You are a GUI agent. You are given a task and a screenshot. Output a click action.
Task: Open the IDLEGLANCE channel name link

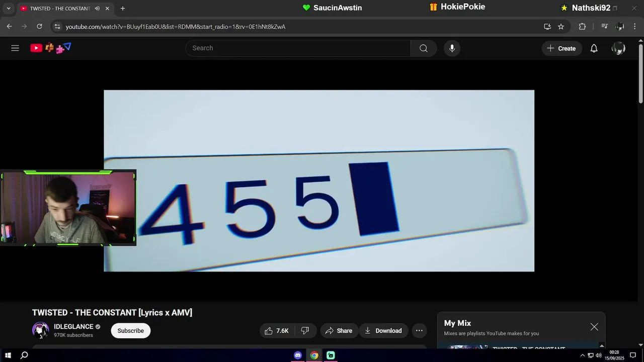click(x=73, y=327)
